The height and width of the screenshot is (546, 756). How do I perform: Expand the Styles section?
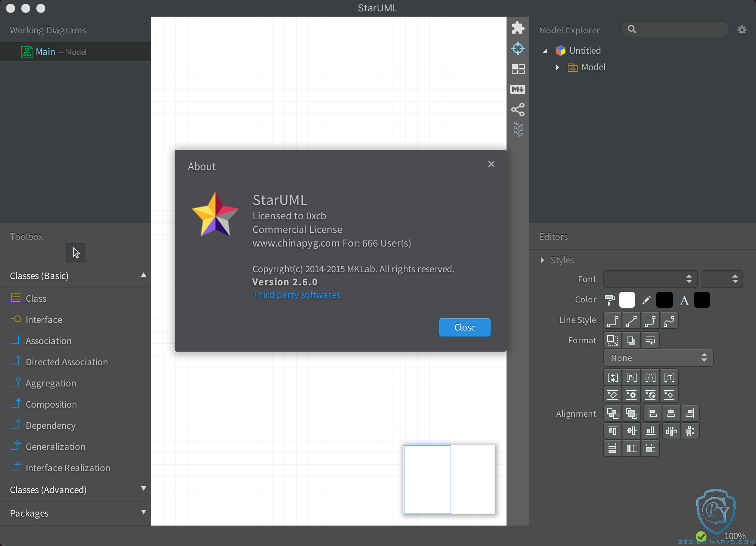pyautogui.click(x=542, y=260)
